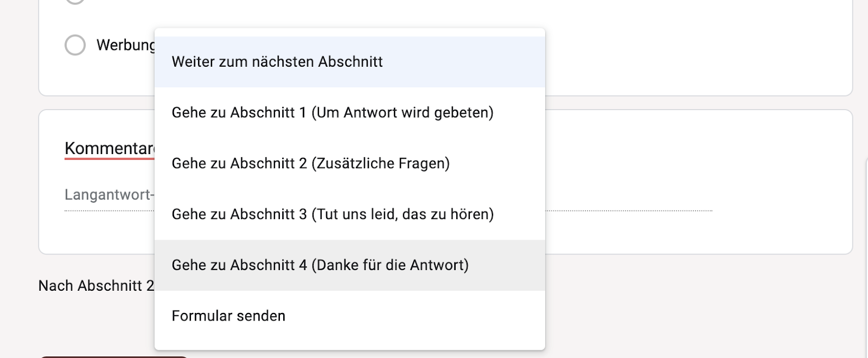Select the Werbung radio button
The width and height of the screenshot is (868, 358).
(x=75, y=45)
